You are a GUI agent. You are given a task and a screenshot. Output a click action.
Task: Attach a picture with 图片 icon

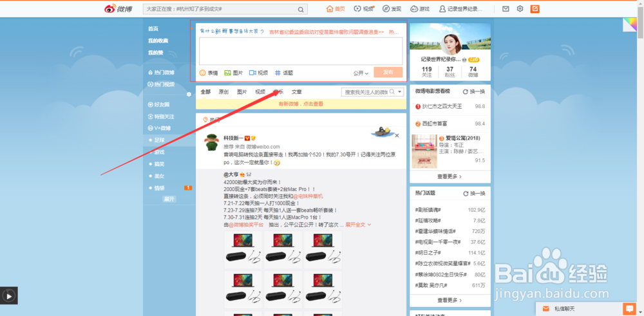(x=233, y=73)
